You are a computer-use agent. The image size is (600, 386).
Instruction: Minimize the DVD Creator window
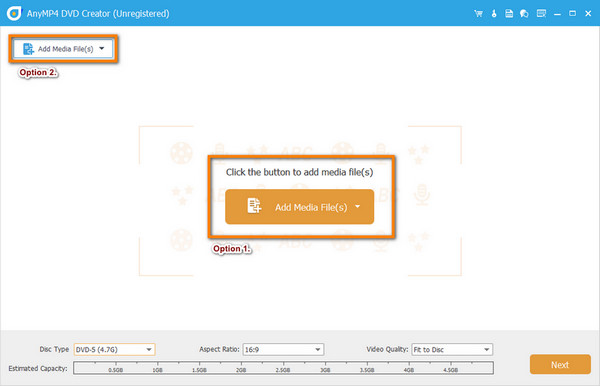[x=557, y=14]
